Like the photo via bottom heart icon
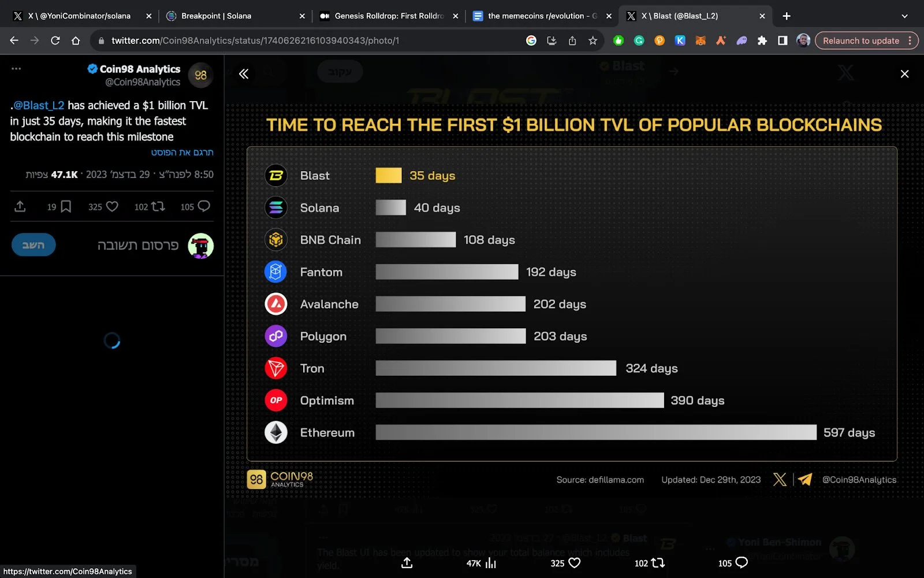Image resolution: width=924 pixels, height=578 pixels. click(574, 562)
